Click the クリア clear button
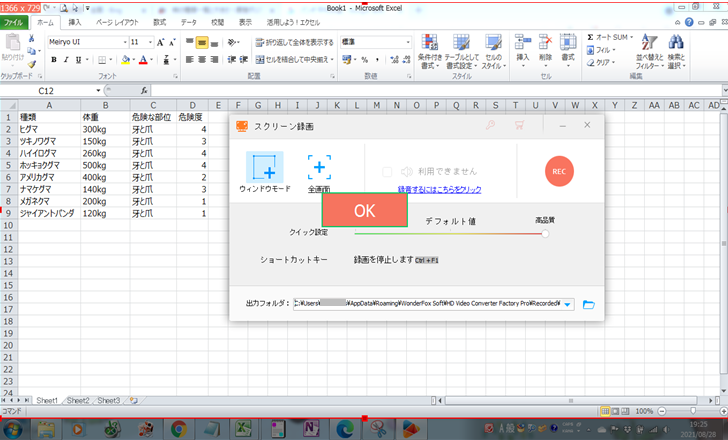The width and height of the screenshot is (728, 440). tap(601, 62)
